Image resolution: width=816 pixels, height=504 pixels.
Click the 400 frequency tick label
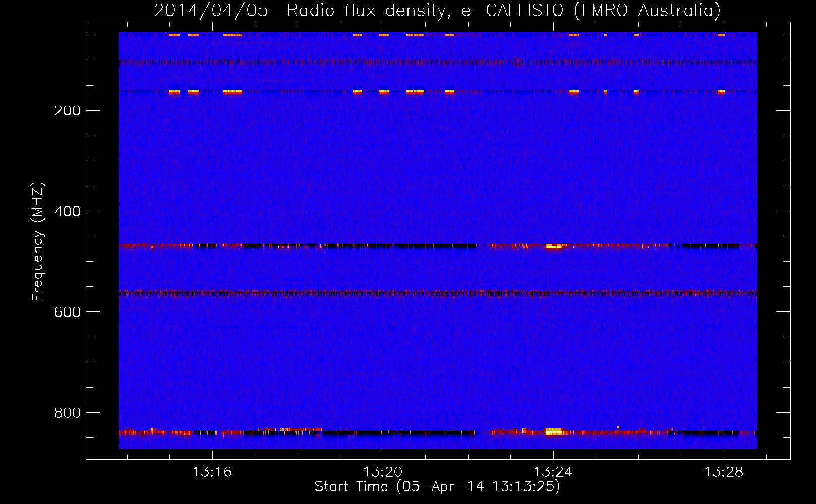(x=68, y=211)
